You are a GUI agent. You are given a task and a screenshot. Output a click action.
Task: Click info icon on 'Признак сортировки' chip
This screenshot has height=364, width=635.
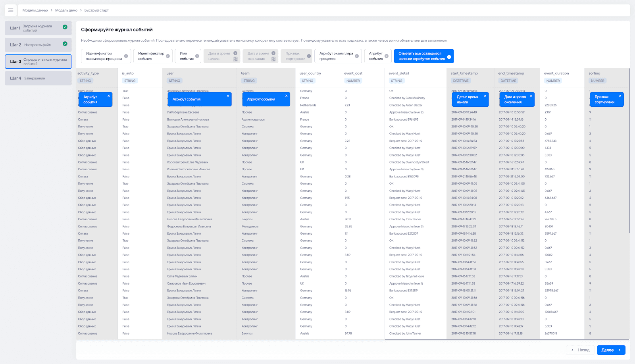click(x=309, y=56)
